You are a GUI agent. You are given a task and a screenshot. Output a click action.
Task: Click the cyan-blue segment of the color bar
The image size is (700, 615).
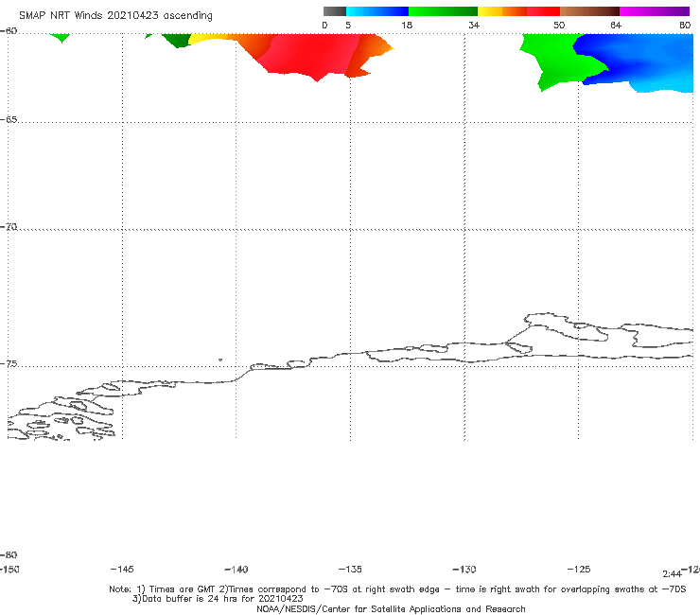(377, 11)
